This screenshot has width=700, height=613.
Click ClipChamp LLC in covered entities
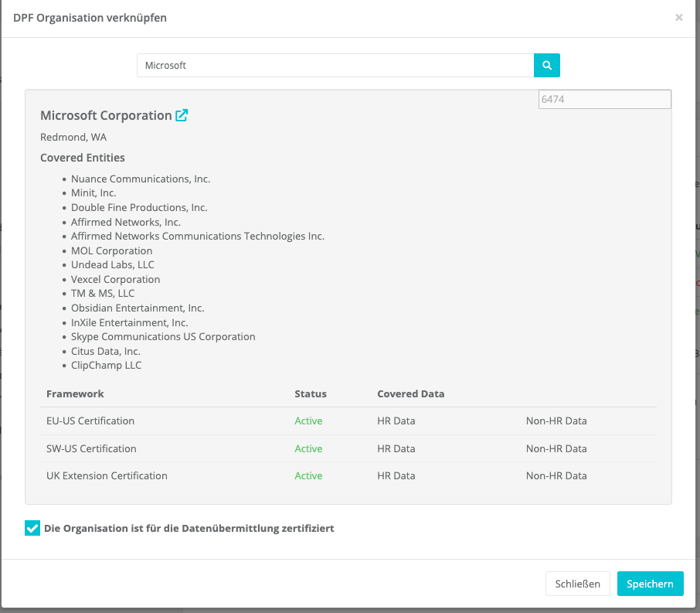click(x=107, y=366)
